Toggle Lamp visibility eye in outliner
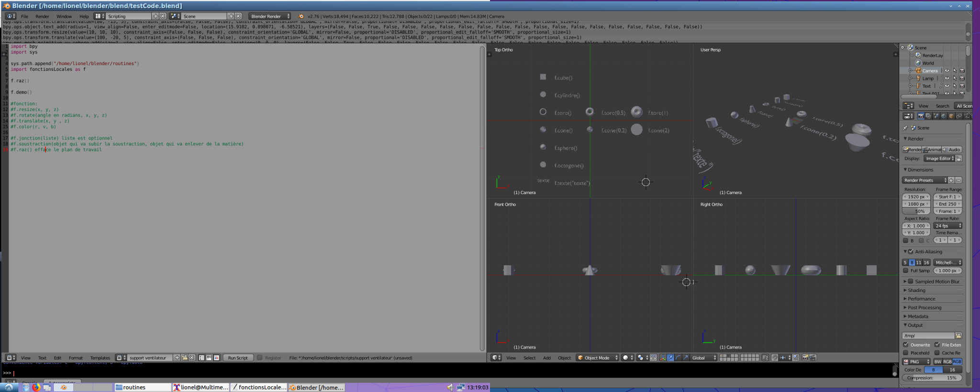 (947, 78)
